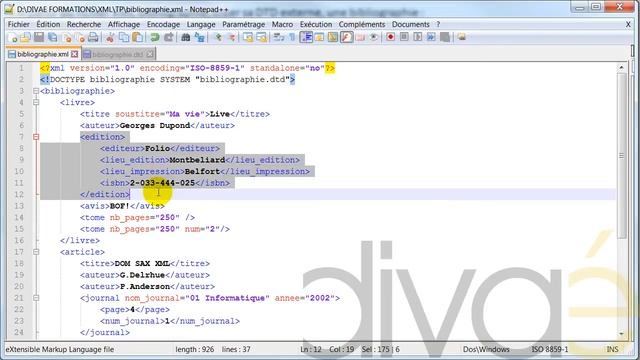Create a new document with the New icon

[13, 38]
